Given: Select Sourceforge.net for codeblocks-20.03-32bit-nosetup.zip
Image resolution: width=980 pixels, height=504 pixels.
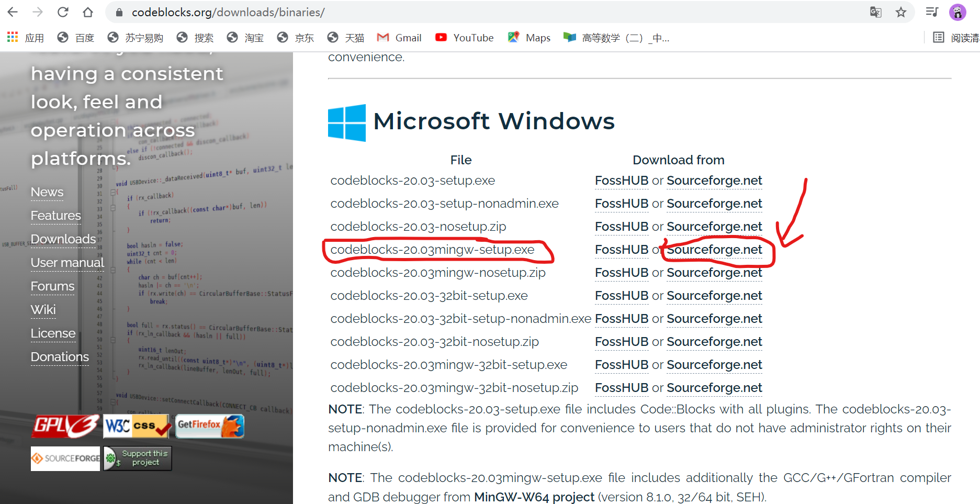Looking at the screenshot, I should click(714, 342).
